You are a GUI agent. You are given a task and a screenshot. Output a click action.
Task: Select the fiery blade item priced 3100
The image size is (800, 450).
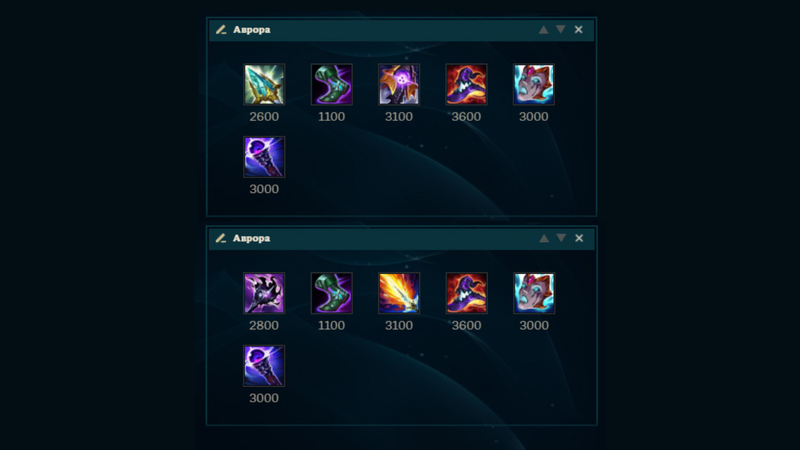[398, 293]
